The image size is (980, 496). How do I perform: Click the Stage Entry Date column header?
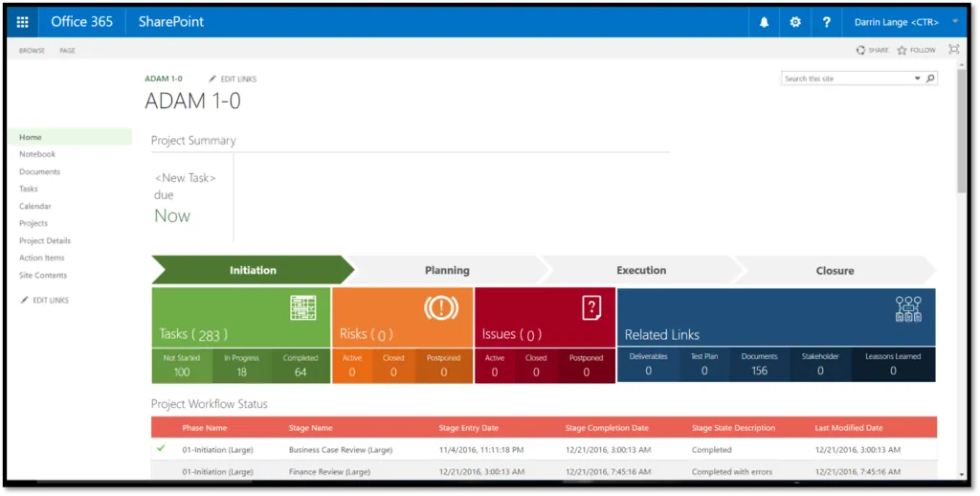[x=468, y=428]
